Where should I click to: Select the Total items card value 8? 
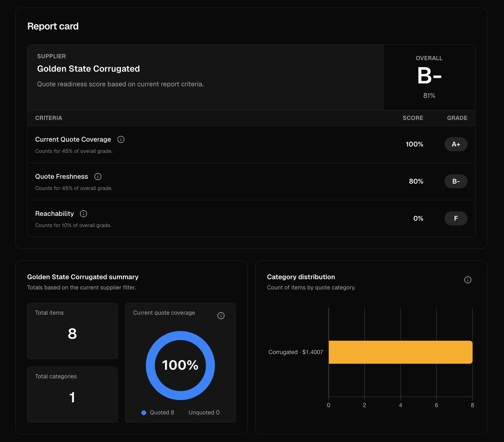[72, 334]
